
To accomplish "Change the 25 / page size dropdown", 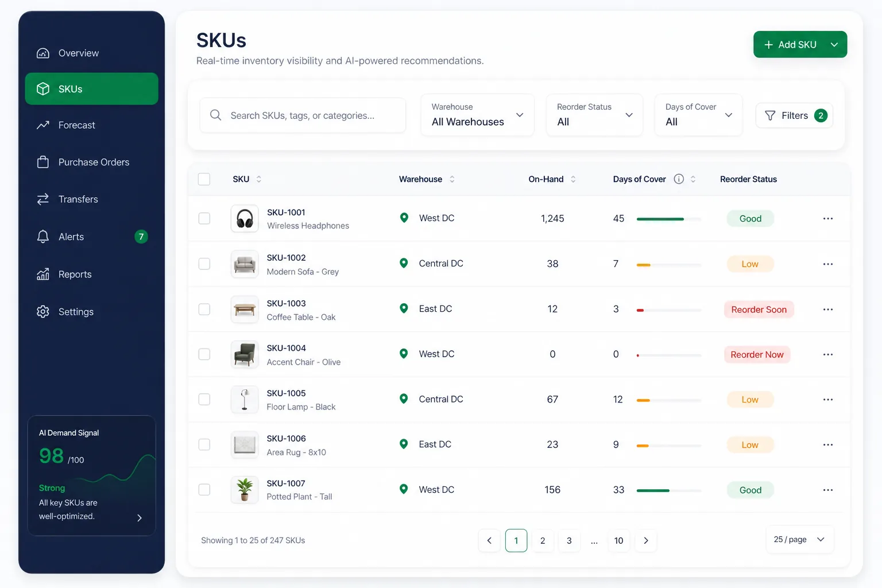I will pos(799,540).
